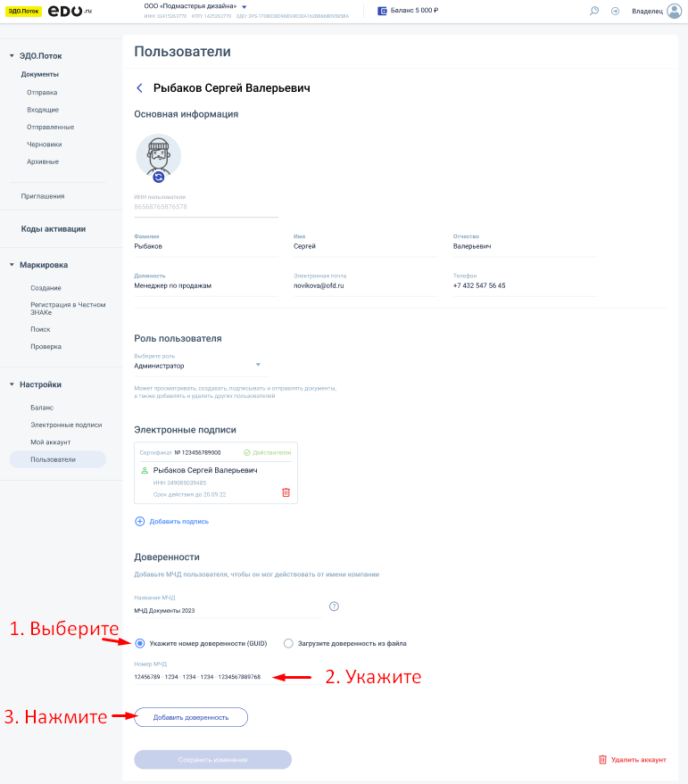Click the avatar refresh icon
This screenshot has width=688, height=784.
click(x=159, y=177)
